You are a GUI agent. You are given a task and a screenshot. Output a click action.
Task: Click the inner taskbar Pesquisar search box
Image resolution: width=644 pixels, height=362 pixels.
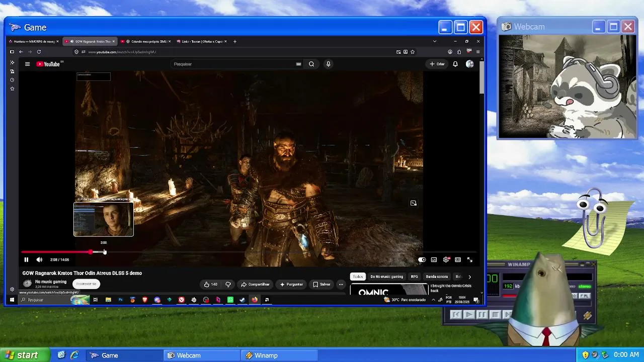54,300
